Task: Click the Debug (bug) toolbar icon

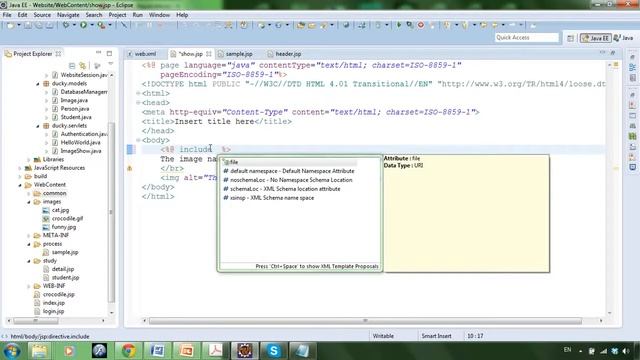Action: coord(66,25)
